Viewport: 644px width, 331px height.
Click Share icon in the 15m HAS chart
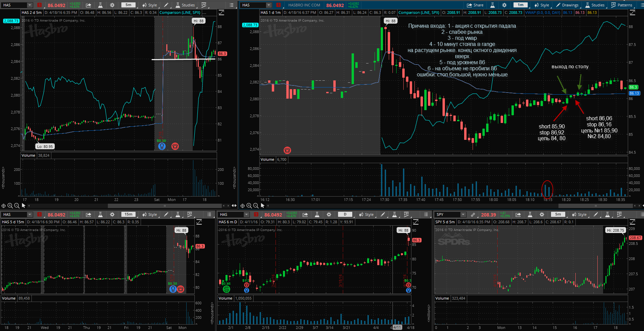[x=89, y=214]
